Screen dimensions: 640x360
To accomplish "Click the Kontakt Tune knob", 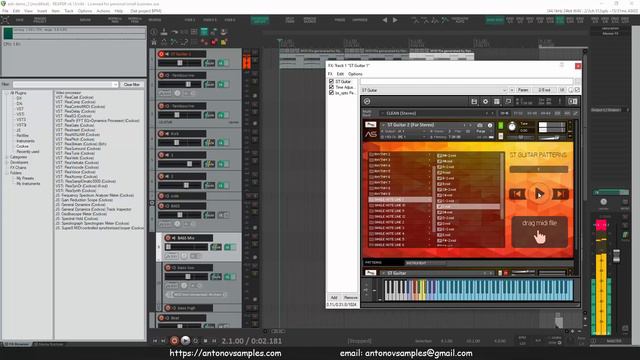I will tap(512, 127).
